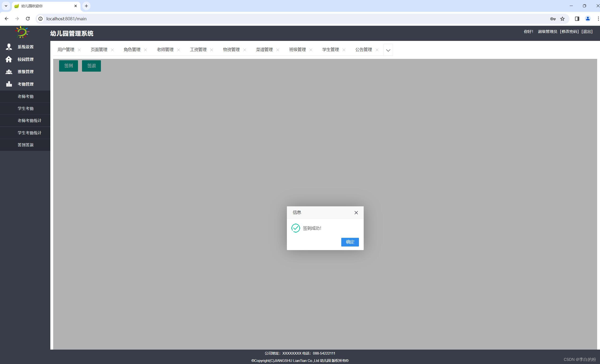Reload the page with the refresh icon
Viewport: 600px width, 364px height.
click(28, 19)
